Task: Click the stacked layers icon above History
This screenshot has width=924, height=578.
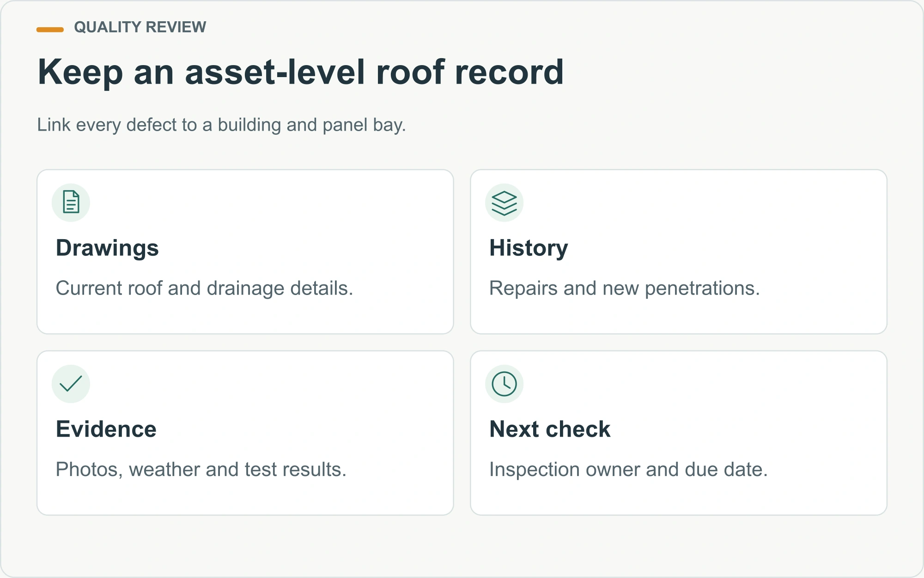Action: (x=504, y=203)
